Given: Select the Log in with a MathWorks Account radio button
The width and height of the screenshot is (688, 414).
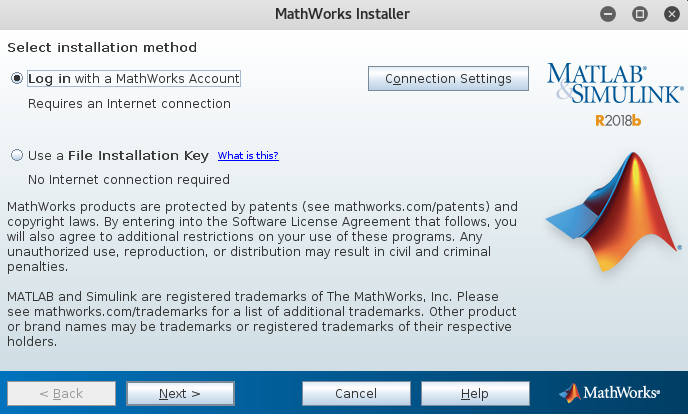Looking at the screenshot, I should coord(17,79).
